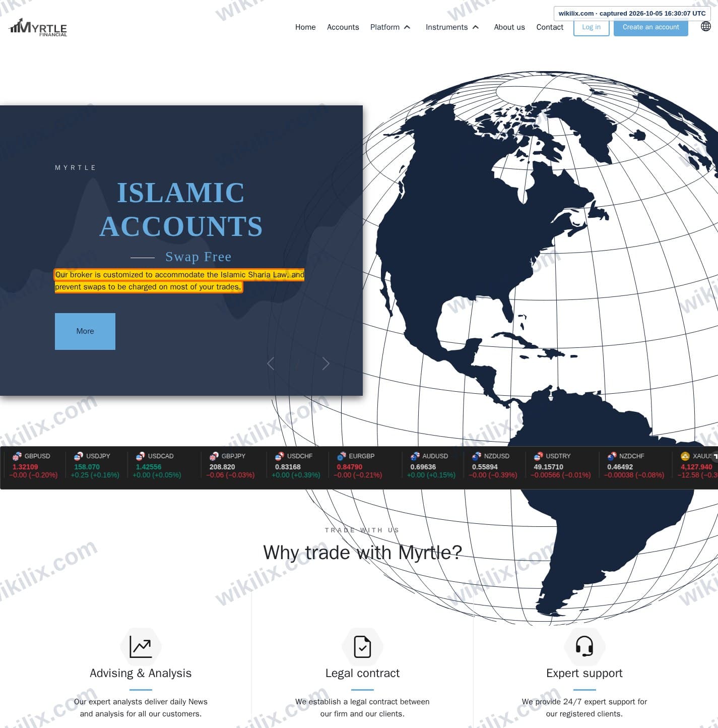Click the Expert support headset icon
718x728 pixels.
[584, 646]
